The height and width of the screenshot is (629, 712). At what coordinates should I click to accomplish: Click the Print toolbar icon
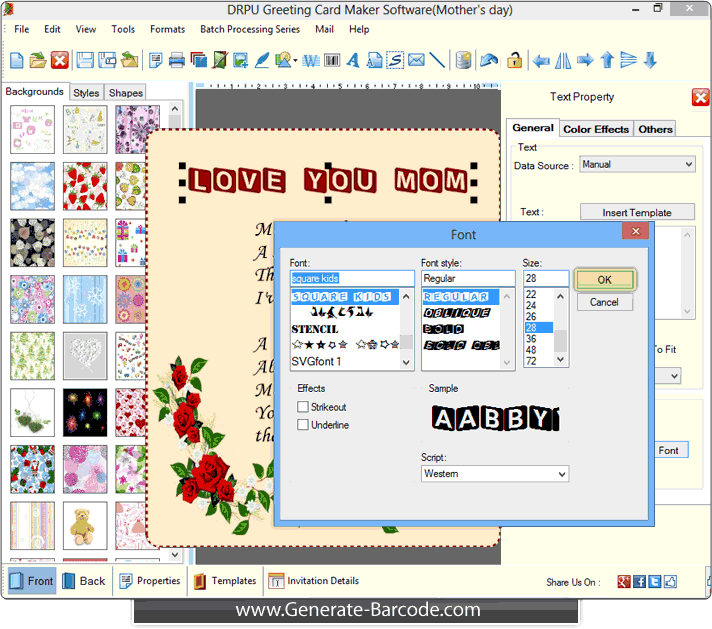[177, 60]
